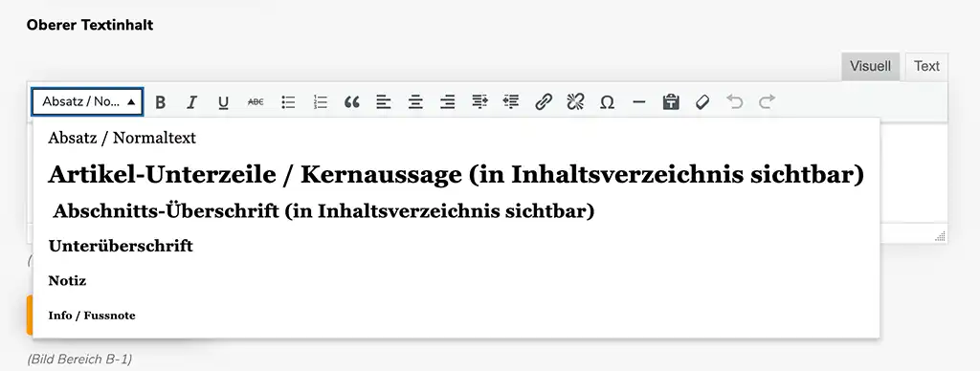Image resolution: width=980 pixels, height=371 pixels.
Task: Open special character (Omega) picker
Action: click(x=607, y=101)
